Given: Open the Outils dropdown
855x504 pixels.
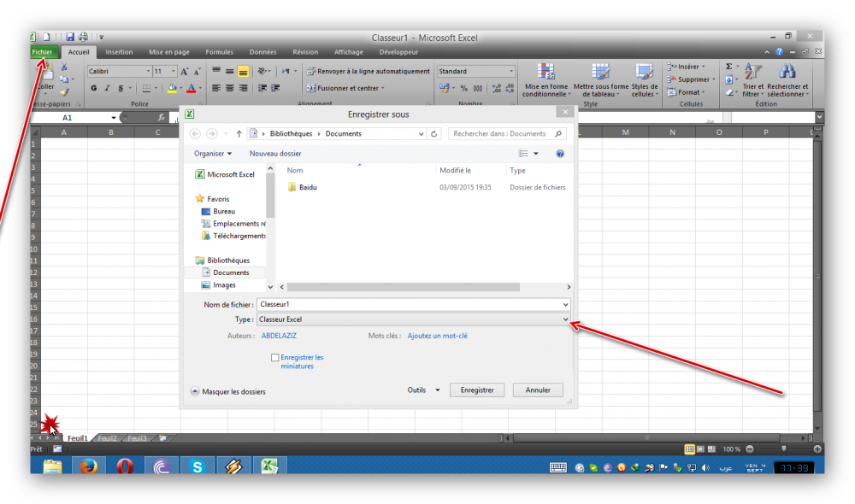Looking at the screenshot, I should click(423, 390).
